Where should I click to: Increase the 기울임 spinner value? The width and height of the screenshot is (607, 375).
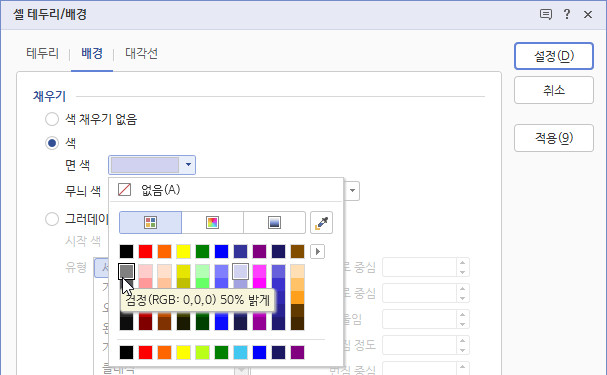(463, 315)
